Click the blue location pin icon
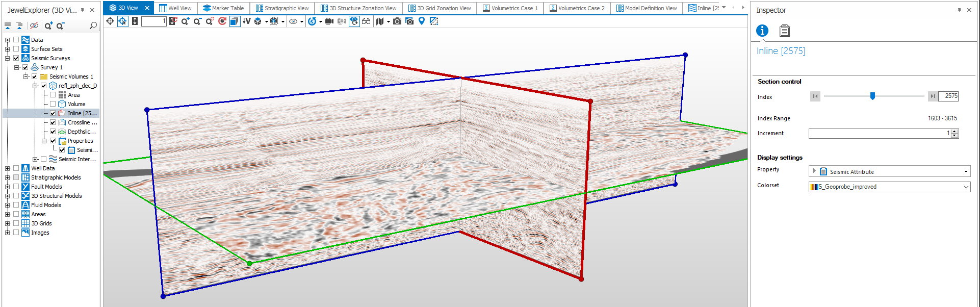 pyautogui.click(x=422, y=21)
